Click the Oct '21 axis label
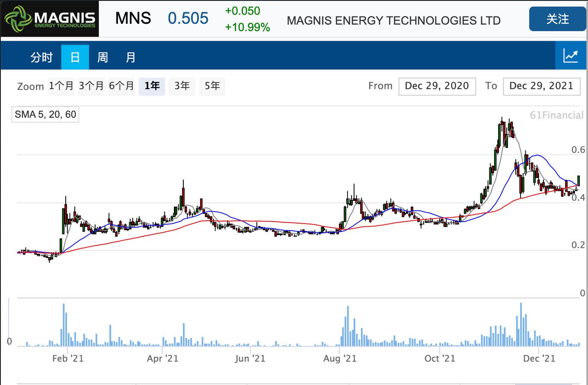The height and width of the screenshot is (385, 588). [440, 359]
